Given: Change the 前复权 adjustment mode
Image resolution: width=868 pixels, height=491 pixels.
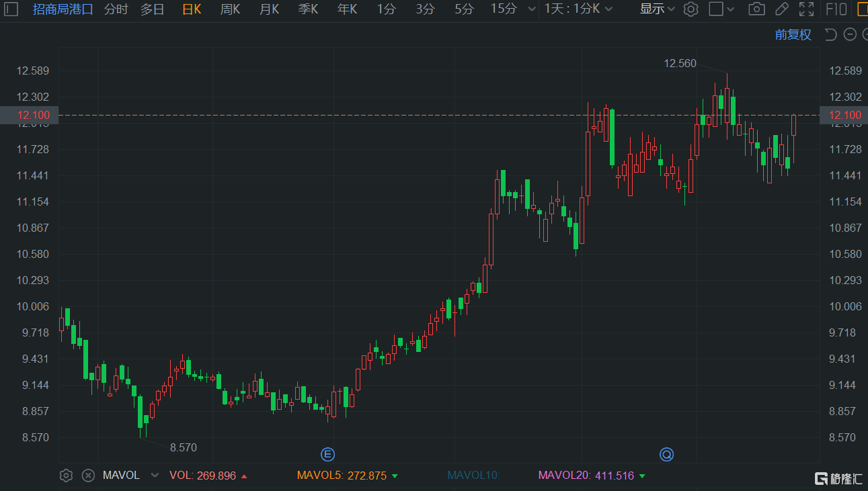Looking at the screenshot, I should (x=793, y=35).
